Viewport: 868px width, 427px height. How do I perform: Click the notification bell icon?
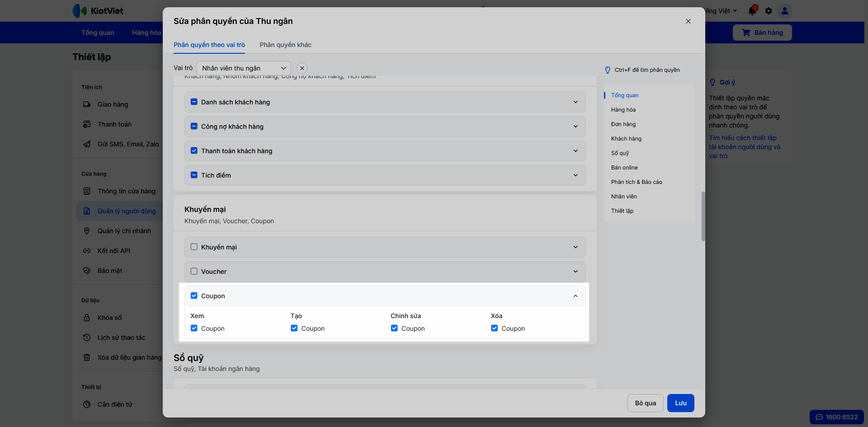tap(752, 11)
